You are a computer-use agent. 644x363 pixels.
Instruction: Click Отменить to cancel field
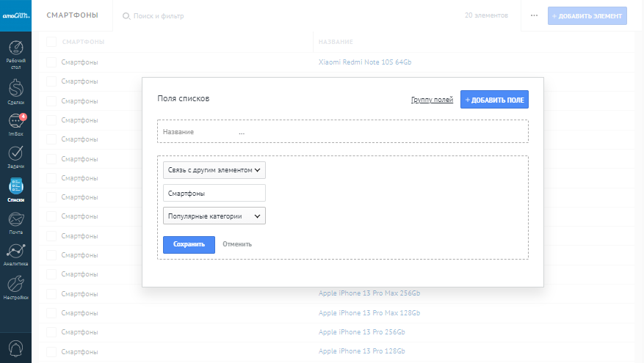click(x=237, y=244)
